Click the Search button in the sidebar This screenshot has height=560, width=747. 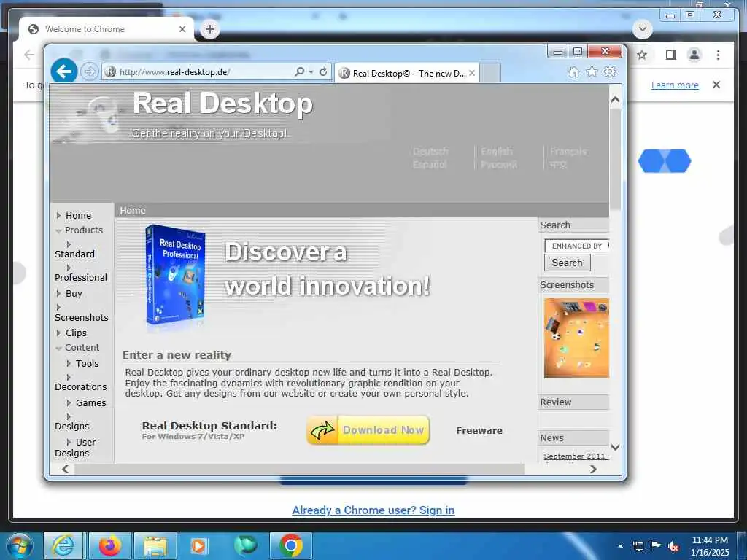(567, 262)
